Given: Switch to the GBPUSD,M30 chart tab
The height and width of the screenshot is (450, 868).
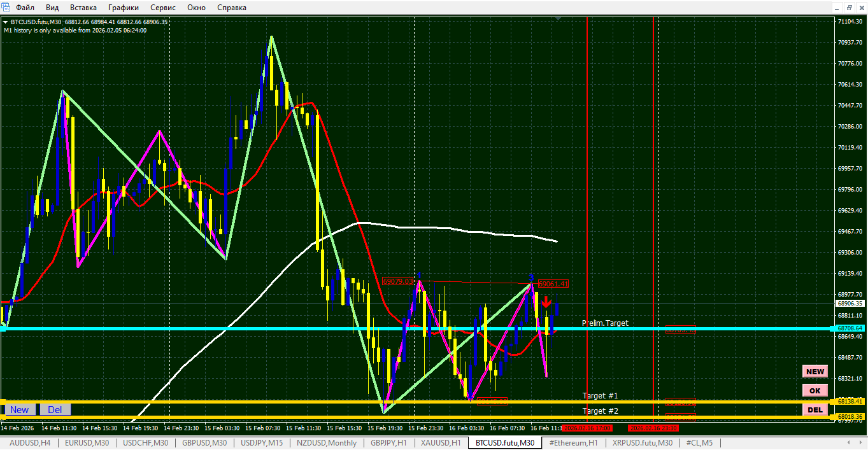Looking at the screenshot, I should (204, 442).
